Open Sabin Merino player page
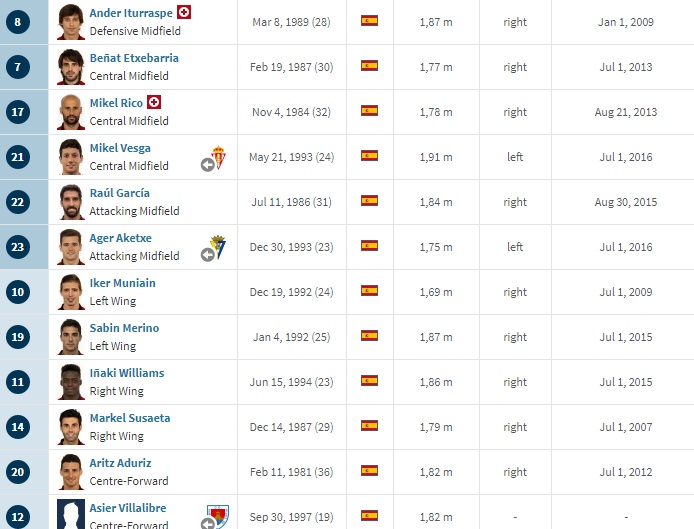The height and width of the screenshot is (529, 694). click(x=124, y=328)
